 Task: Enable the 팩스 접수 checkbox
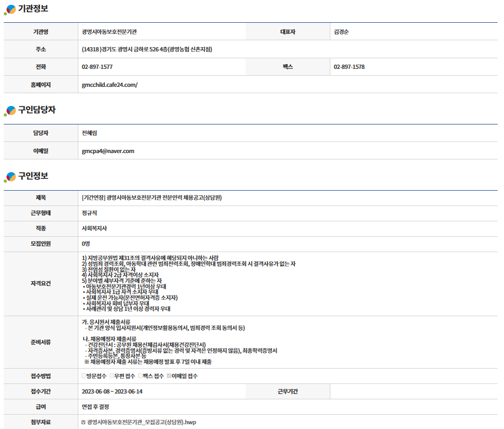140,376
